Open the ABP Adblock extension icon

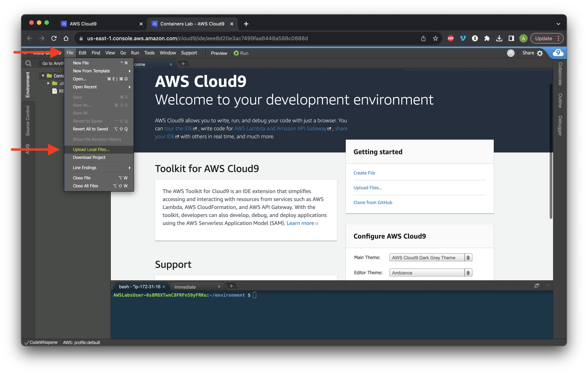pos(450,38)
